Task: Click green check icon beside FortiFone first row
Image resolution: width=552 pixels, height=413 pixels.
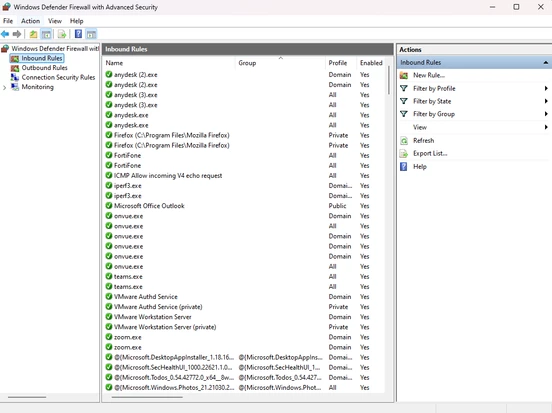Action: tap(109, 155)
